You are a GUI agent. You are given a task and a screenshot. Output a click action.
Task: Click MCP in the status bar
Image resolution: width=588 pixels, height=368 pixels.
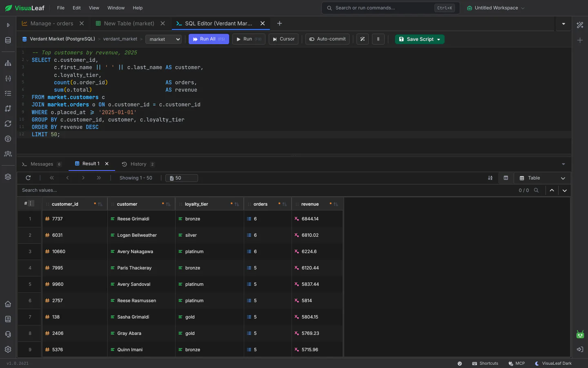click(517, 364)
